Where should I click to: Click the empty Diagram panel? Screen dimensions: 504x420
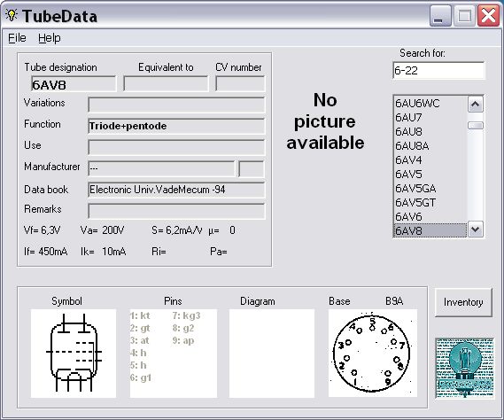tap(272, 354)
